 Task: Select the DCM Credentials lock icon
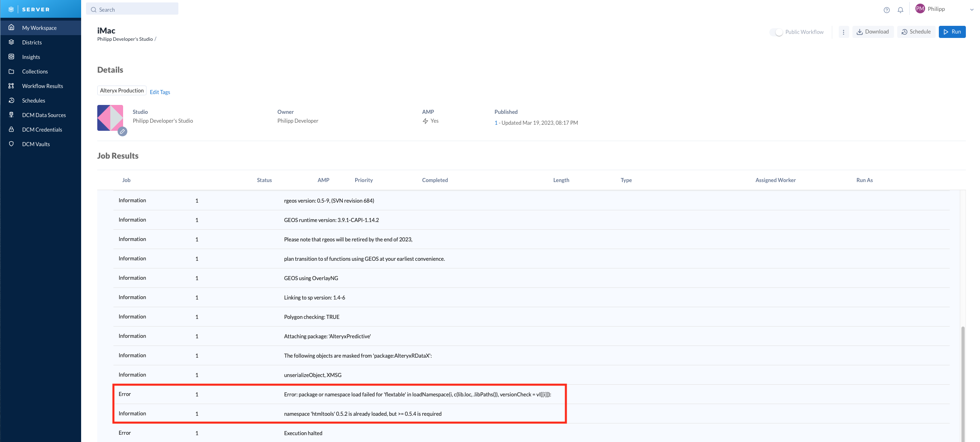pos(12,129)
